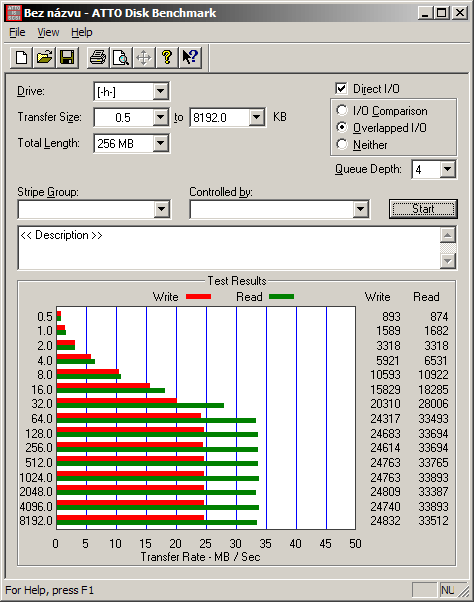Click the 64.0 transfer size label in chart
The height and width of the screenshot is (602, 474).
pos(42,418)
